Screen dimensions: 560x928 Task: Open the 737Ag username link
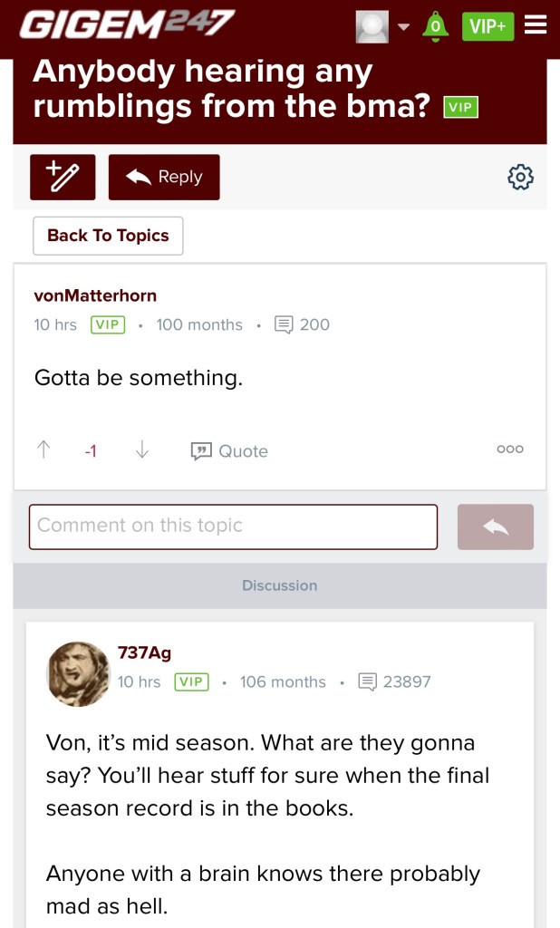(x=144, y=652)
